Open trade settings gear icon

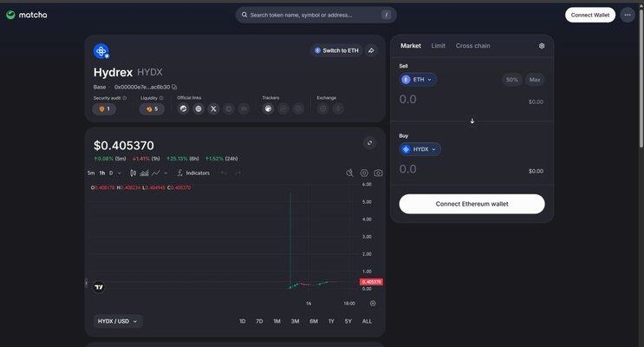(x=542, y=46)
